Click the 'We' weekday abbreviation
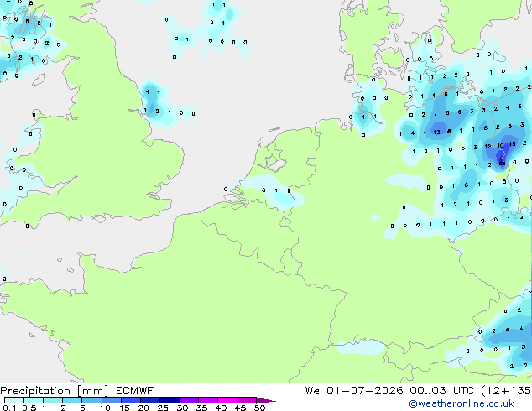532x411 pixels. point(312,391)
